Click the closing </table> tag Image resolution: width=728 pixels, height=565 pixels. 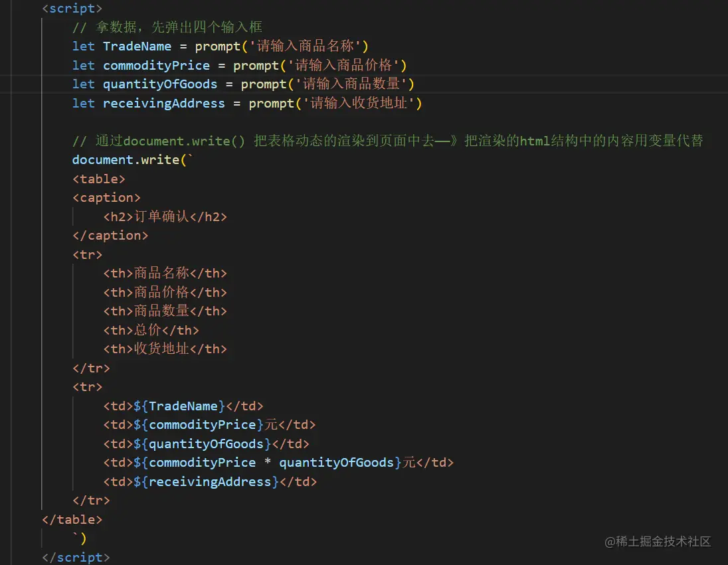[x=72, y=519]
